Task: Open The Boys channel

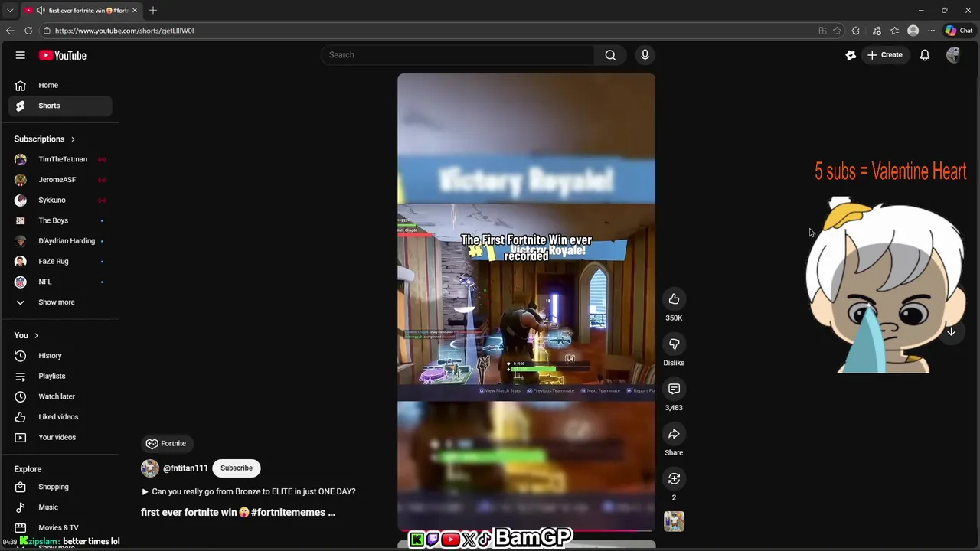Action: coord(60,220)
